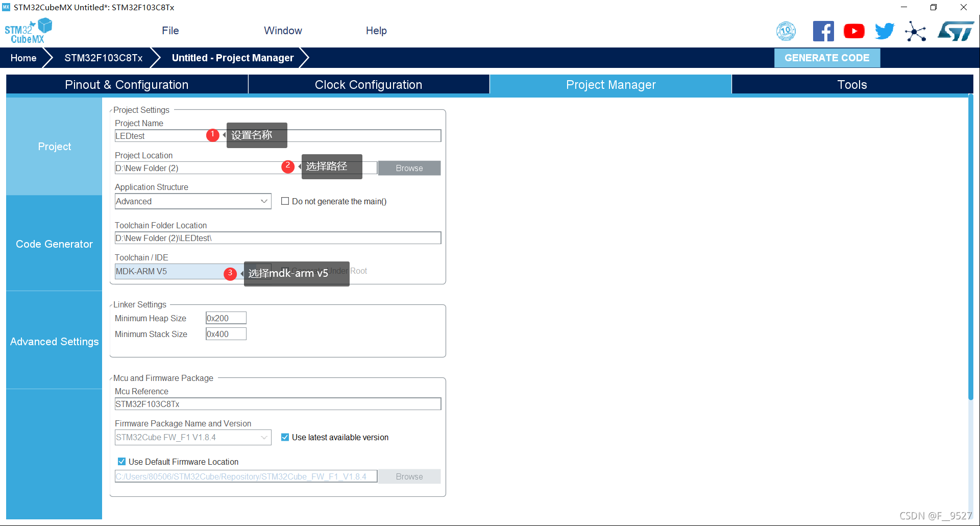Click the vertical scrollbar on the right
980x526 pixels.
971,248
